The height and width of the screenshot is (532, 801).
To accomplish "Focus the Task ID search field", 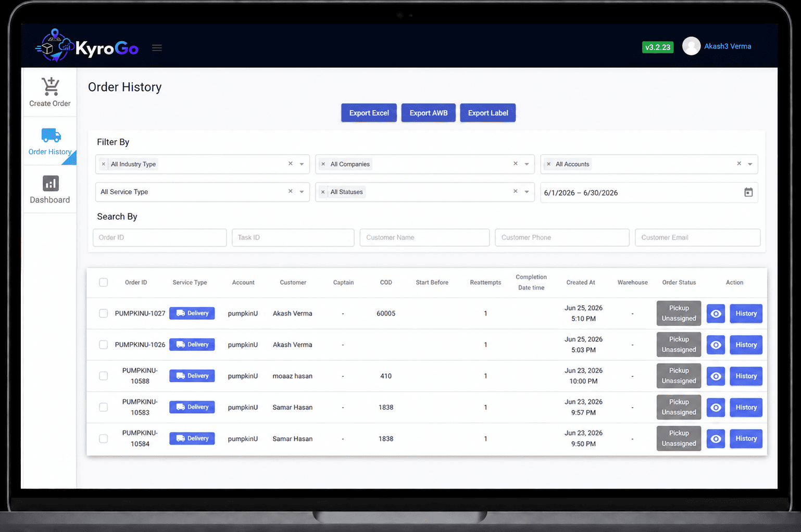I will (x=293, y=237).
